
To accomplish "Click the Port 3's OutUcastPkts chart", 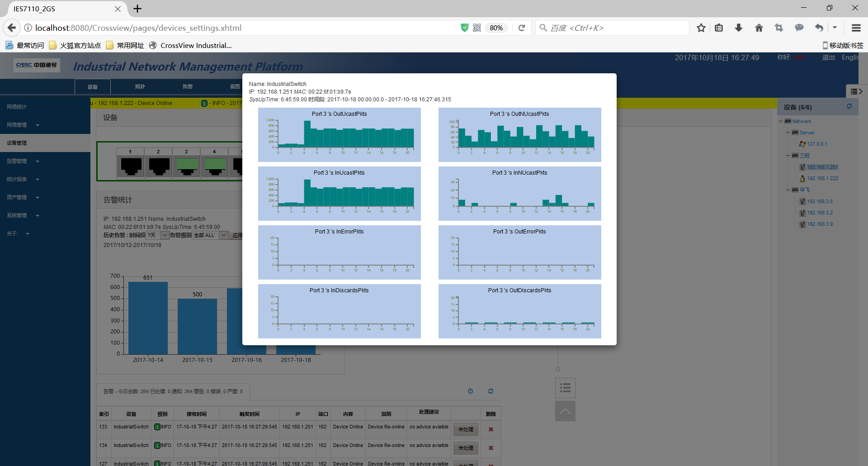I will click(339, 134).
